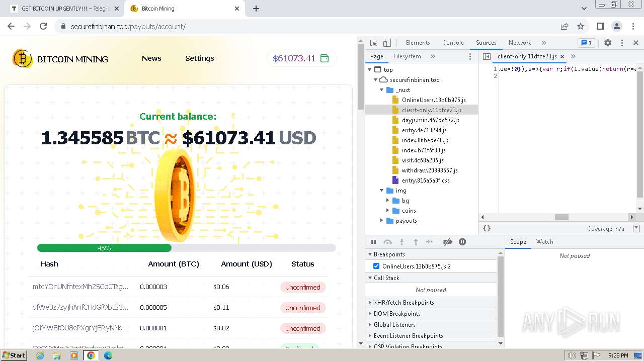Select the Scope tab
Screen dimensions: 644x362
[x=518, y=242]
